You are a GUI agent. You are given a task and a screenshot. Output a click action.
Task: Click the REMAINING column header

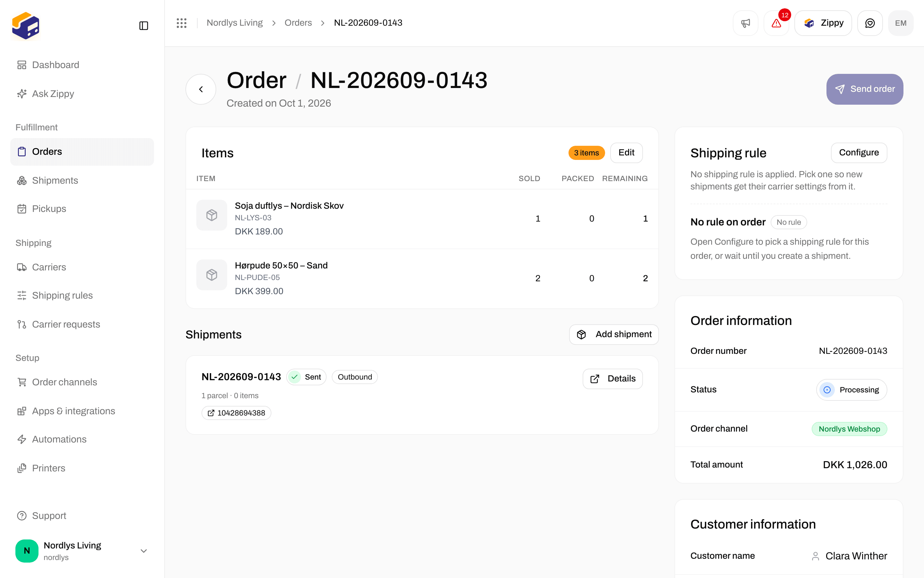[x=625, y=179]
